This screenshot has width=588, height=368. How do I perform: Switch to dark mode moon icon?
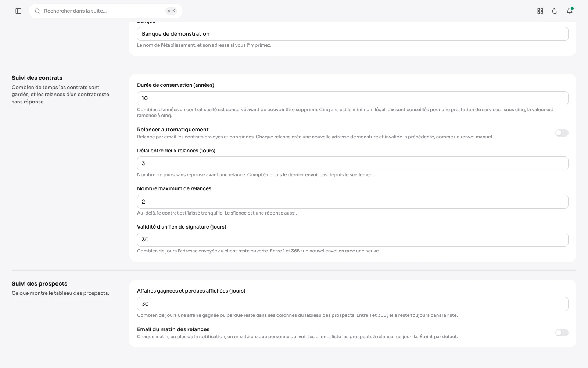(555, 11)
